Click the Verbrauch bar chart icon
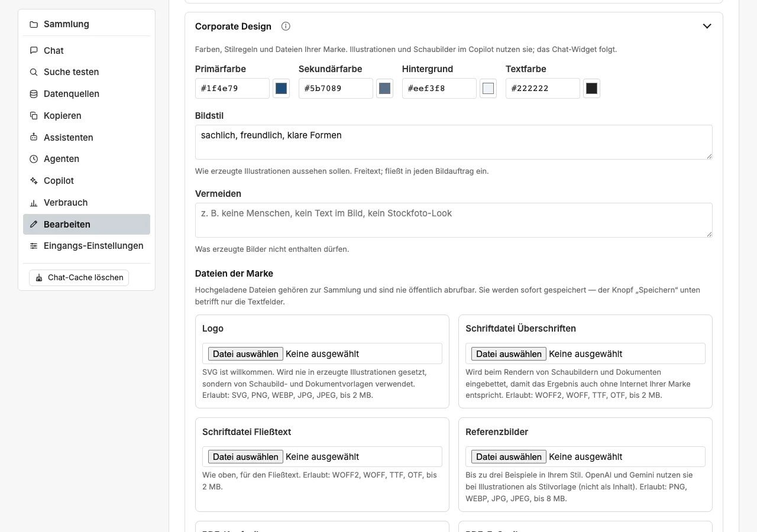 [x=34, y=203]
